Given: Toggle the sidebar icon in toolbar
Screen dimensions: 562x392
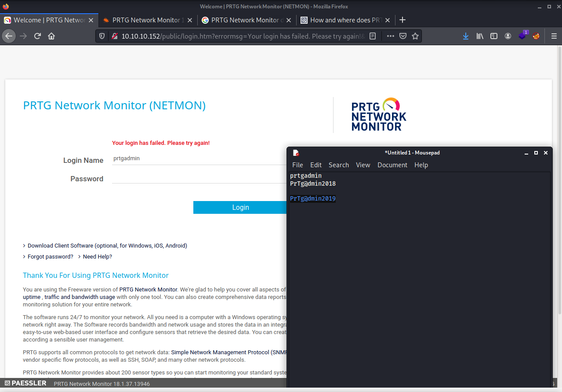Looking at the screenshot, I should 494,36.
